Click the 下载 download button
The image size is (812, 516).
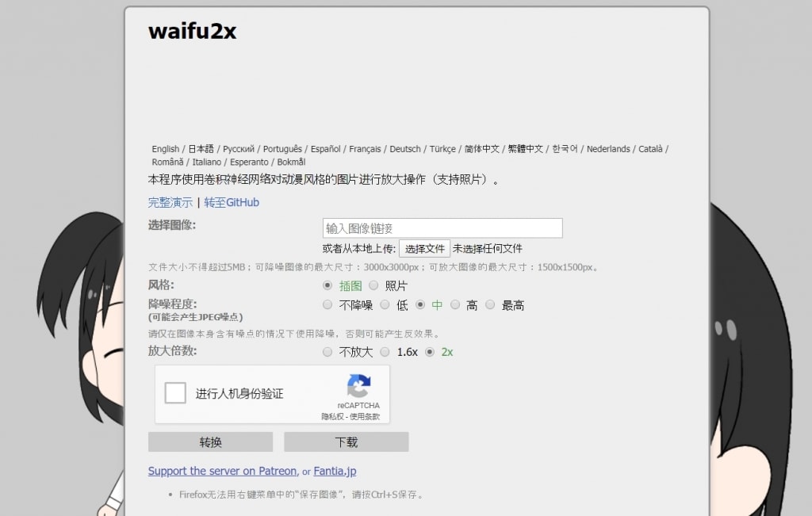[346, 442]
